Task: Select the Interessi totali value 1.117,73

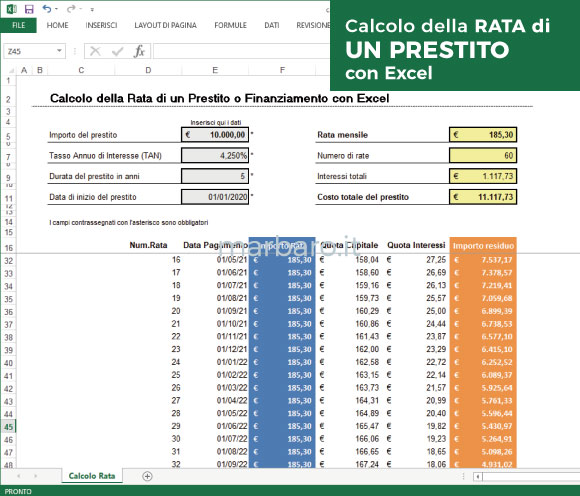Action: point(483,176)
